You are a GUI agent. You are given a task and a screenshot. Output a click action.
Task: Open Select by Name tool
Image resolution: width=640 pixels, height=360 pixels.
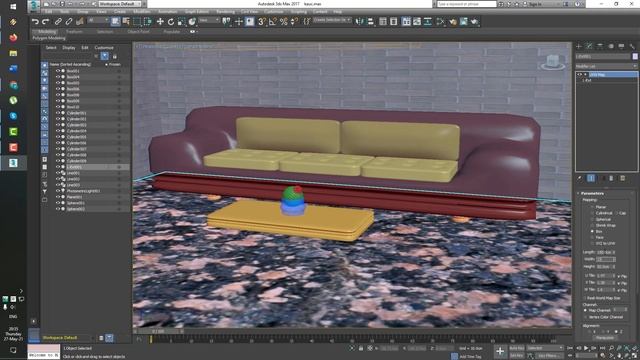click(126, 22)
